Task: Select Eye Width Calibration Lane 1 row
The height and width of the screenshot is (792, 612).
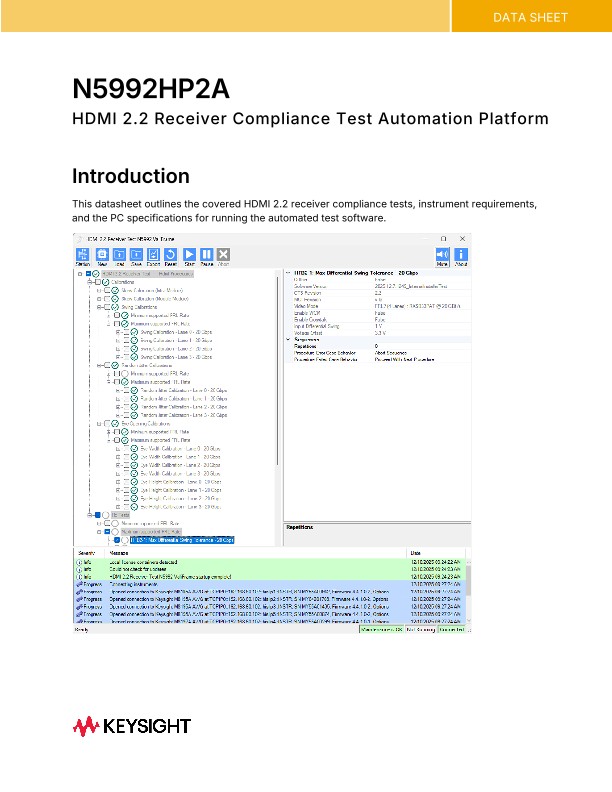Action: [180, 457]
